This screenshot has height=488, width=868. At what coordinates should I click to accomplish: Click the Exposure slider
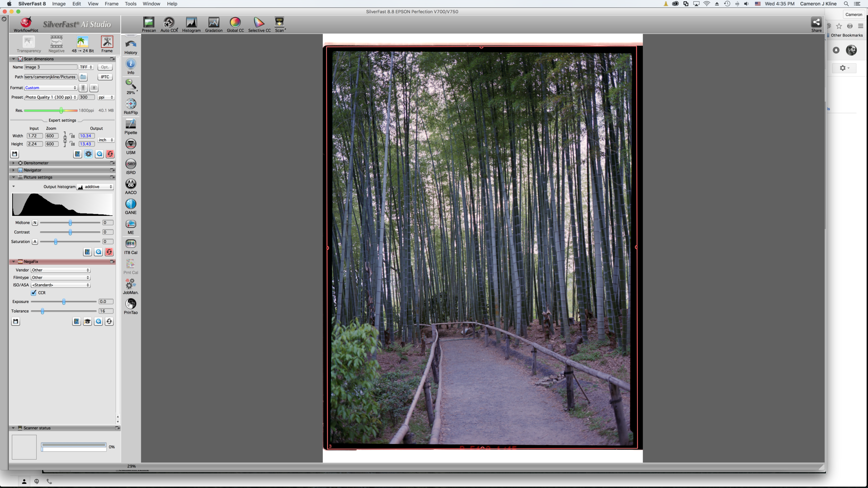tap(64, 302)
